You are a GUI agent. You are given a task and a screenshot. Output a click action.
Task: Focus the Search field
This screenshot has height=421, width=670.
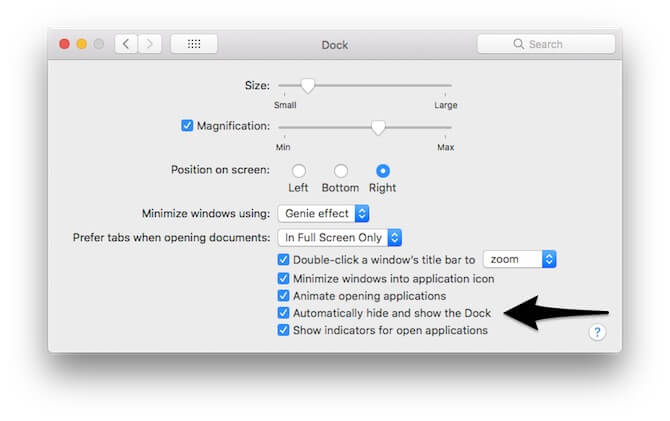(546, 44)
